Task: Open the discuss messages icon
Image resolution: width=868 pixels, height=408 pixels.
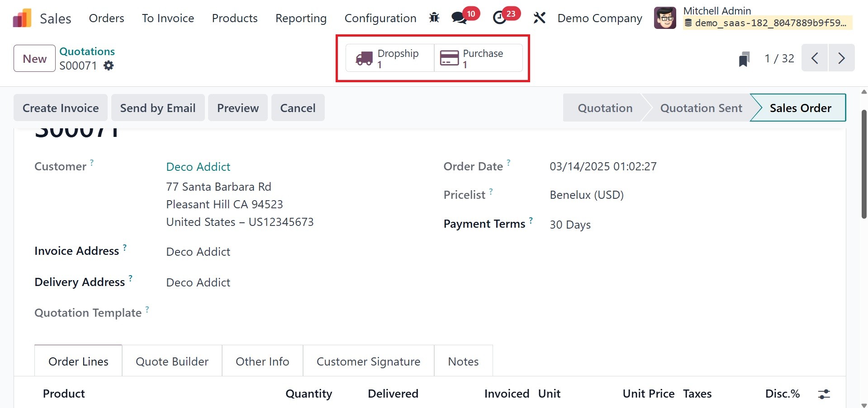Action: pos(459,18)
